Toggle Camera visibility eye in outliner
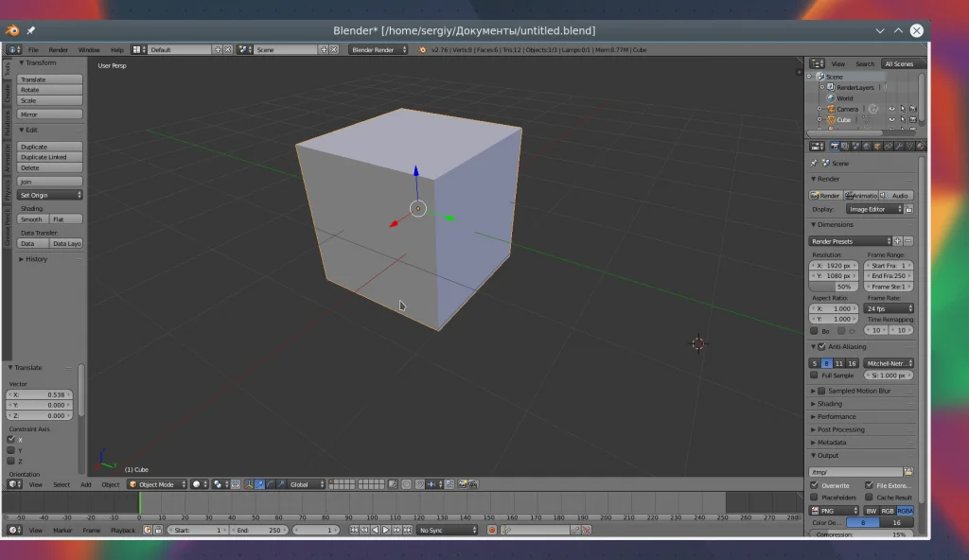Viewport: 969px width, 560px height. (890, 109)
